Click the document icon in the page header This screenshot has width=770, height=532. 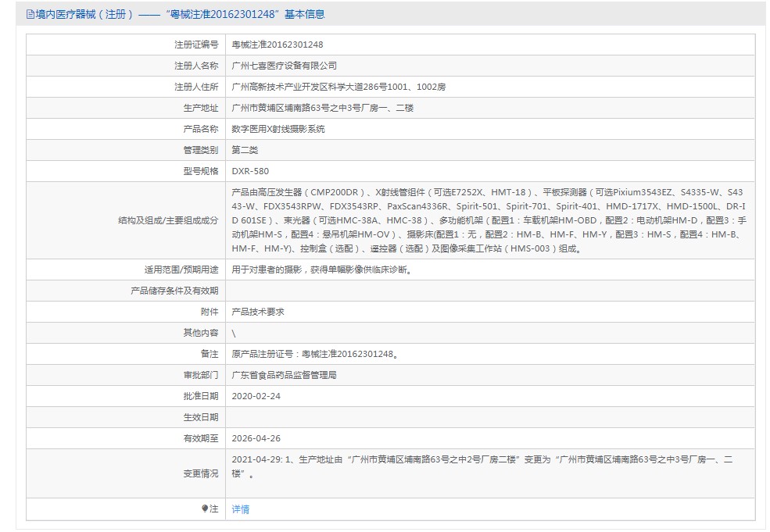click(x=30, y=14)
